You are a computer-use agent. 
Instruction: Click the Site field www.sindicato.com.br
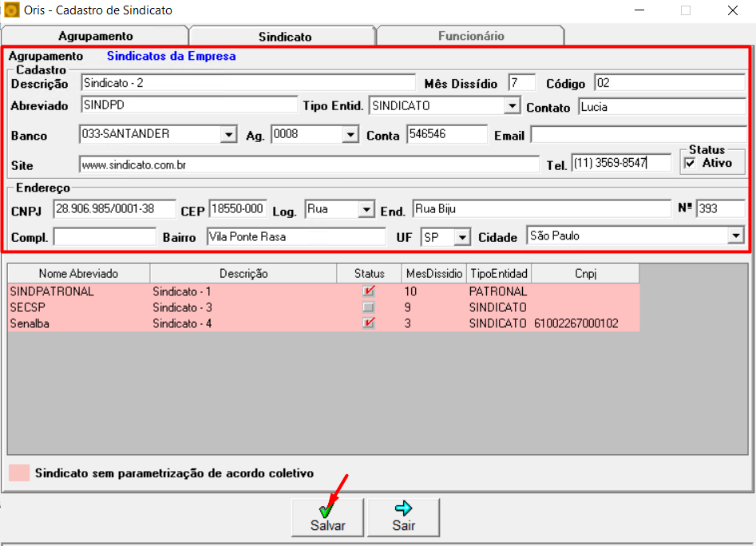[x=309, y=164]
